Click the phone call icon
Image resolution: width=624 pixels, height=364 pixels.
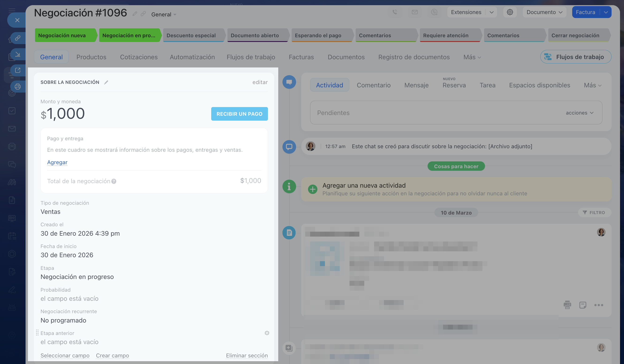(x=395, y=12)
